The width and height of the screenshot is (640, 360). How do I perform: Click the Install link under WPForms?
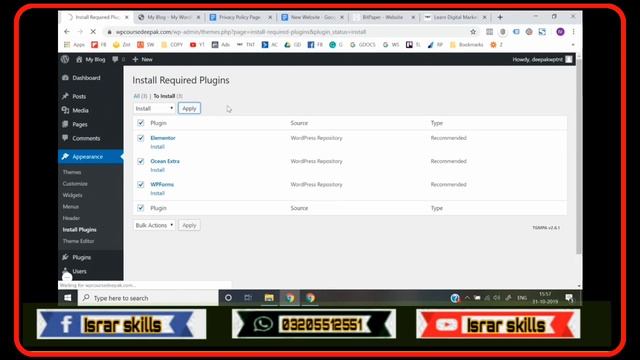pyautogui.click(x=158, y=193)
